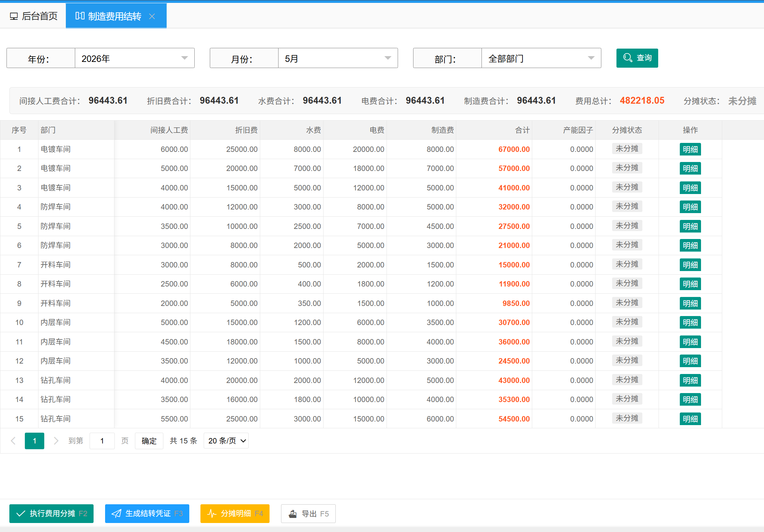764x532 pixels.
Task: Click the magnifier icon in 查询 button
Action: pyautogui.click(x=628, y=58)
